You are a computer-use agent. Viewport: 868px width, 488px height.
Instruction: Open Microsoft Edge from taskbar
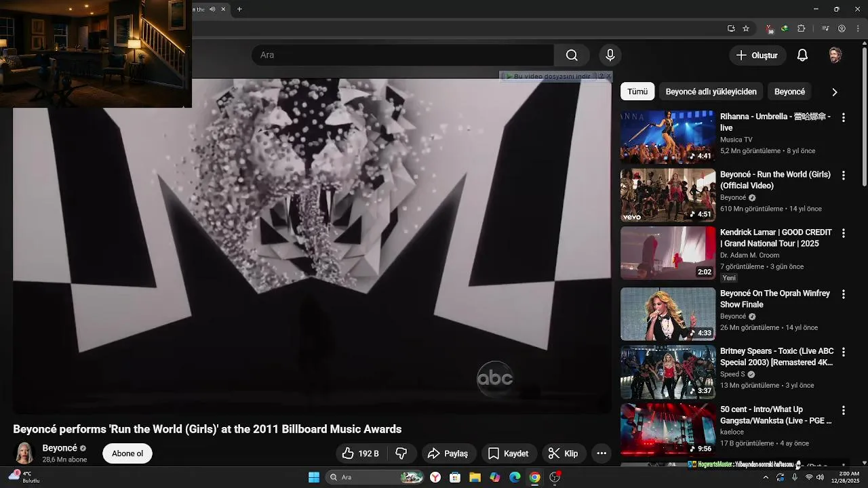point(515,477)
